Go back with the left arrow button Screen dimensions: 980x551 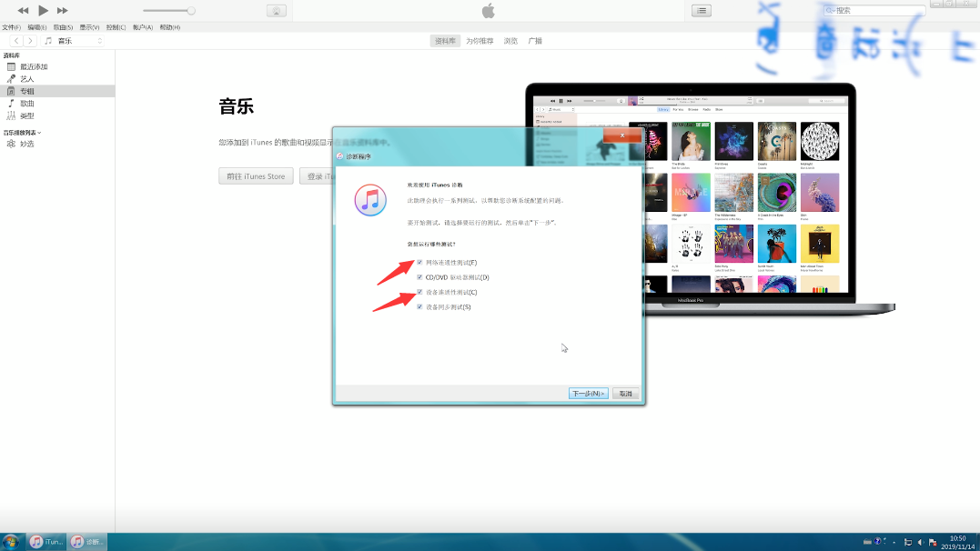coord(16,41)
